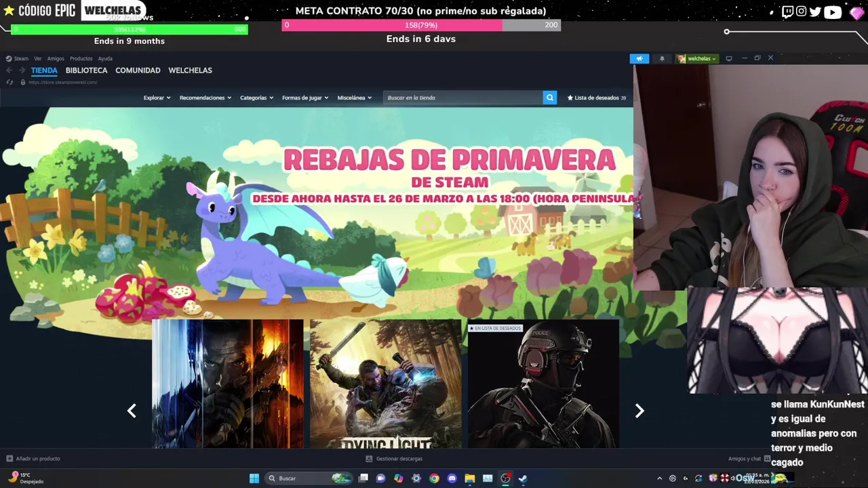
Task: Switch to the TIENDA tab
Action: (44, 70)
